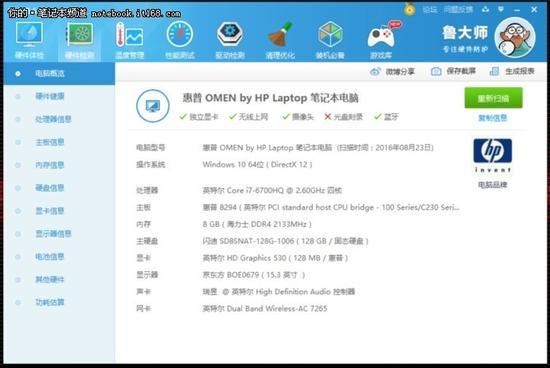Viewport: 550px width, 368px height.
Task: Click the 光盘刻录 cross status
Action: pyautogui.click(x=343, y=117)
